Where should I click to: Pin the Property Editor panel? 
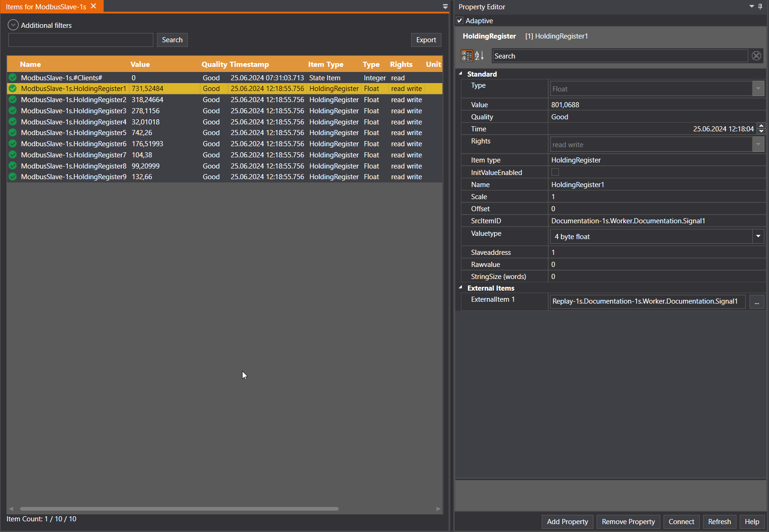click(x=760, y=6)
